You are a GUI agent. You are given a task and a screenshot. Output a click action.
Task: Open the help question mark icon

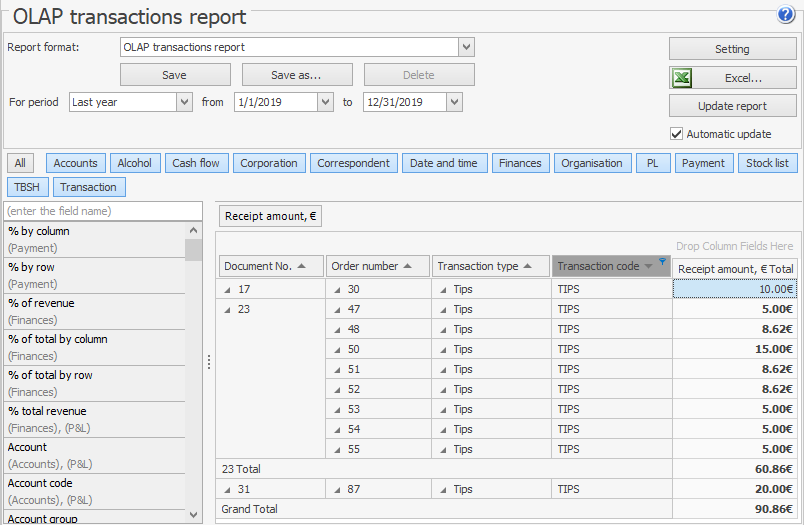[785, 14]
